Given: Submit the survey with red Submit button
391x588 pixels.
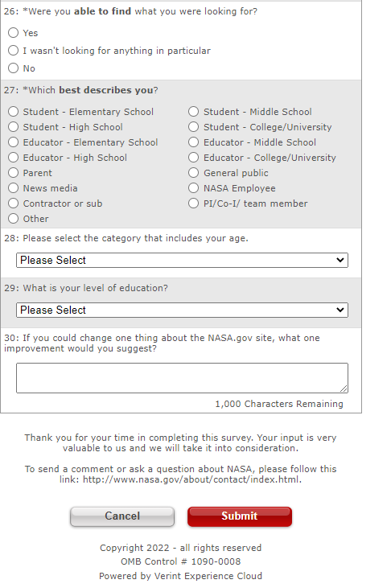Looking at the screenshot, I should tap(240, 516).
